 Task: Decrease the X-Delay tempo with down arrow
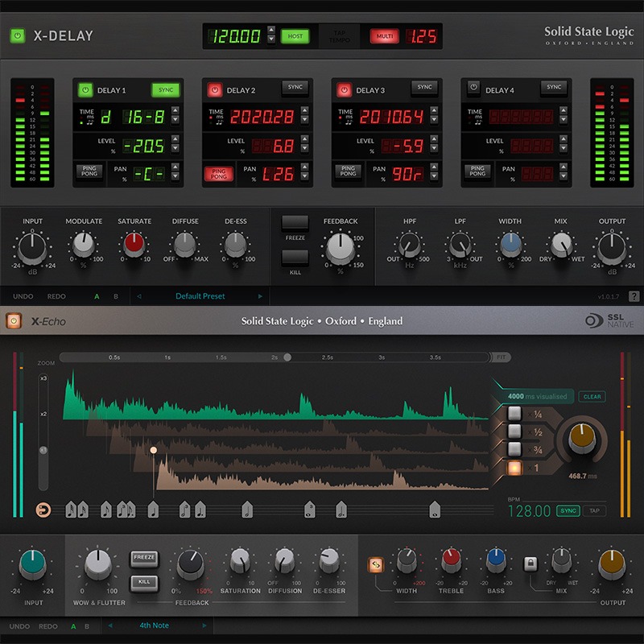pos(271,39)
